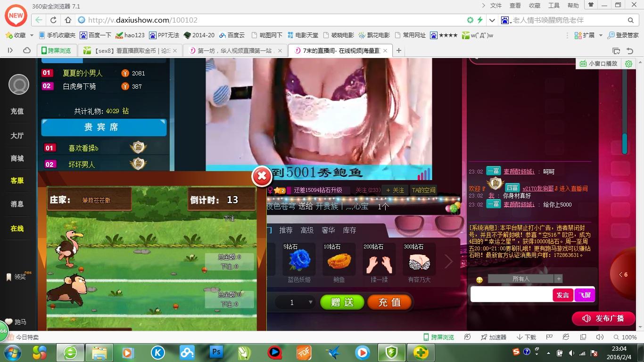Open the 跨屏浏览 tab in tab bar
This screenshot has width=644, height=362.
point(57,50)
